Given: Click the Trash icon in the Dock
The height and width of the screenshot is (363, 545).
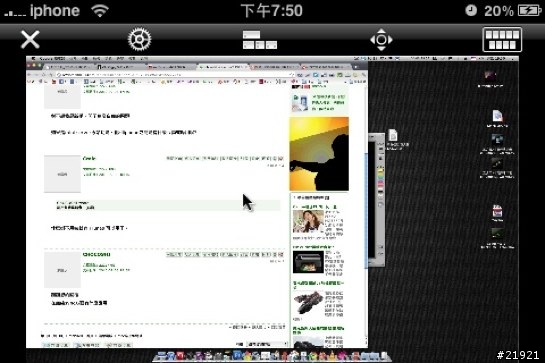Looking at the screenshot, I should (x=383, y=356).
